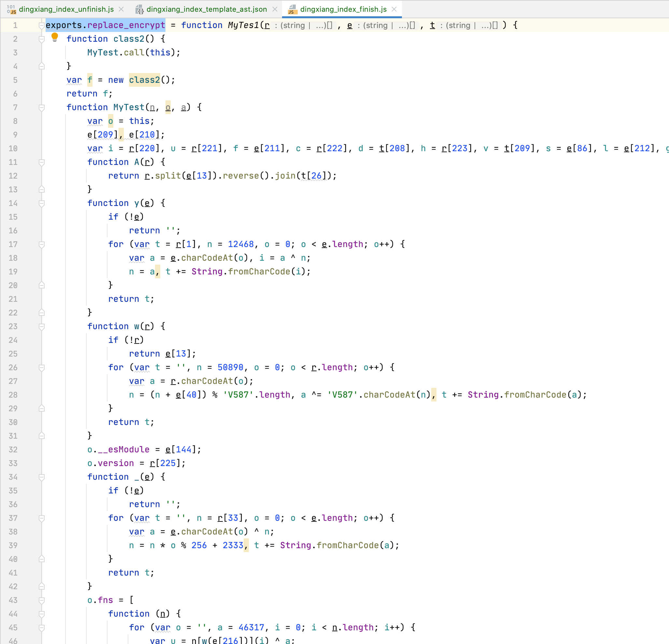Click r[220] on line 10
Image resolution: width=669 pixels, height=644 pixels.
(144, 148)
